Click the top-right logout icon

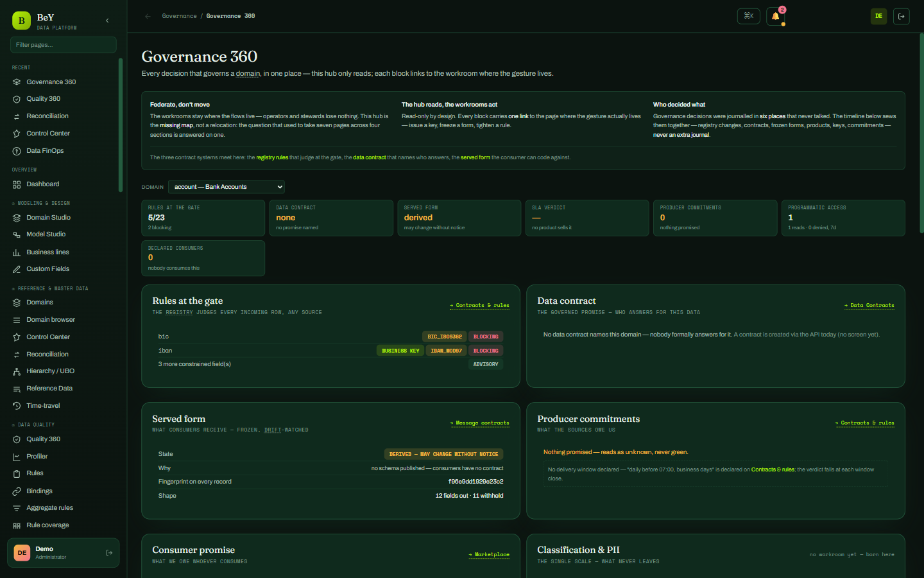click(902, 16)
